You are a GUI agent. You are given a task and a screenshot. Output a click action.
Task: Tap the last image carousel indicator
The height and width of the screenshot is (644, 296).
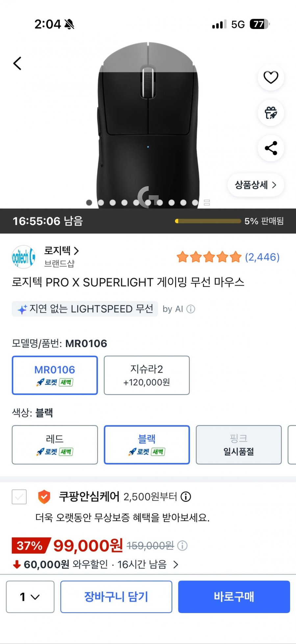(207, 202)
